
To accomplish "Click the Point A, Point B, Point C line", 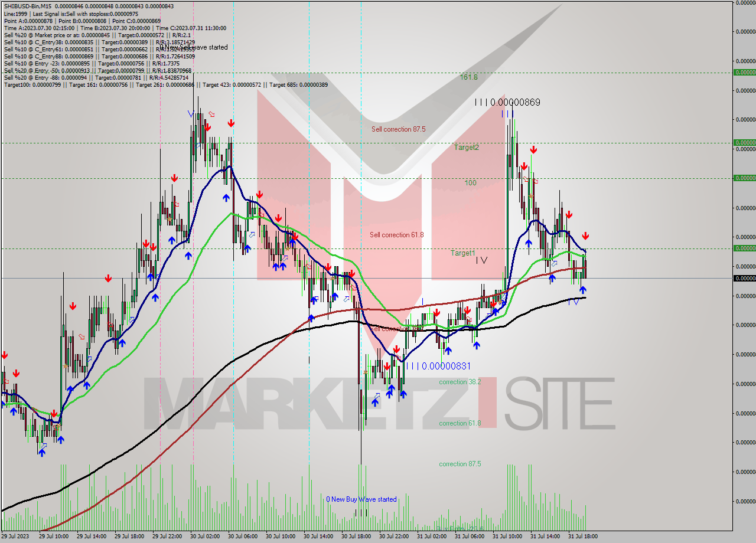I will click(x=82, y=21).
